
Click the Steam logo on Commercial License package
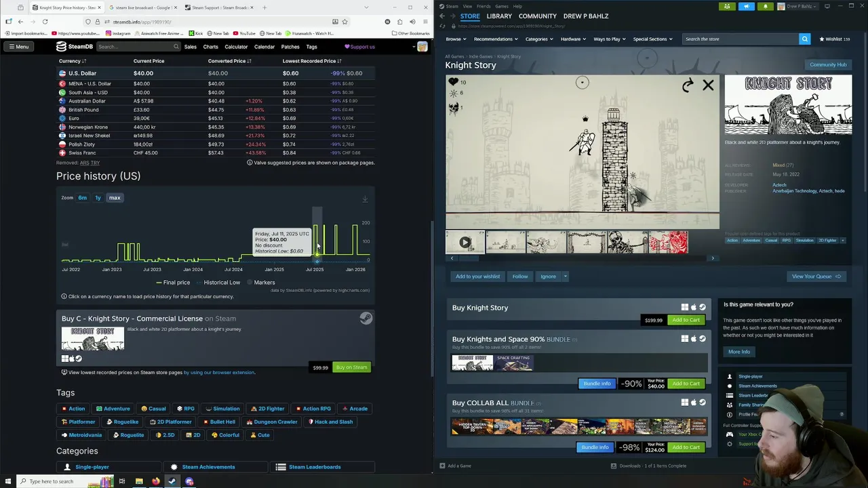(x=366, y=319)
